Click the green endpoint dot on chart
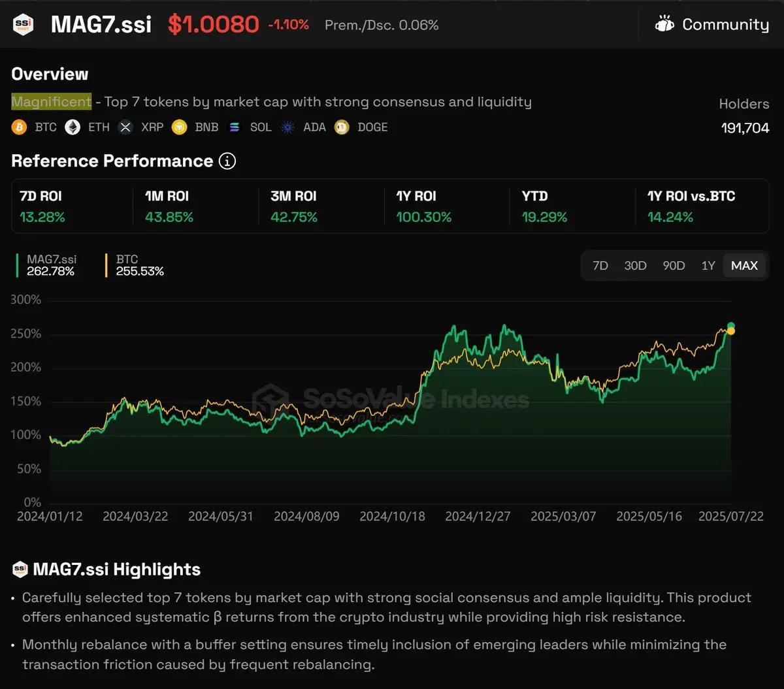This screenshot has height=689, width=784. [x=731, y=326]
